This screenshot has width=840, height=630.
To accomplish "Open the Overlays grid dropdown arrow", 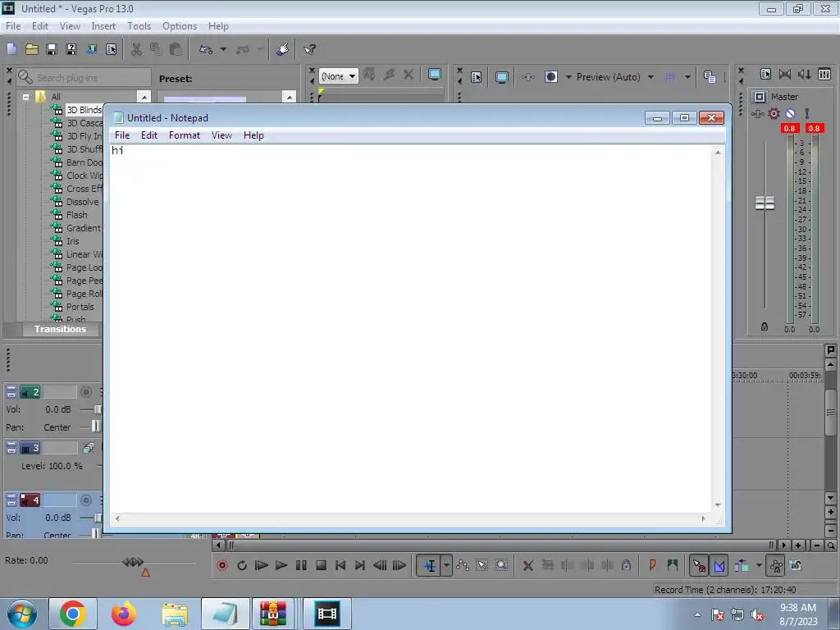I will (687, 76).
